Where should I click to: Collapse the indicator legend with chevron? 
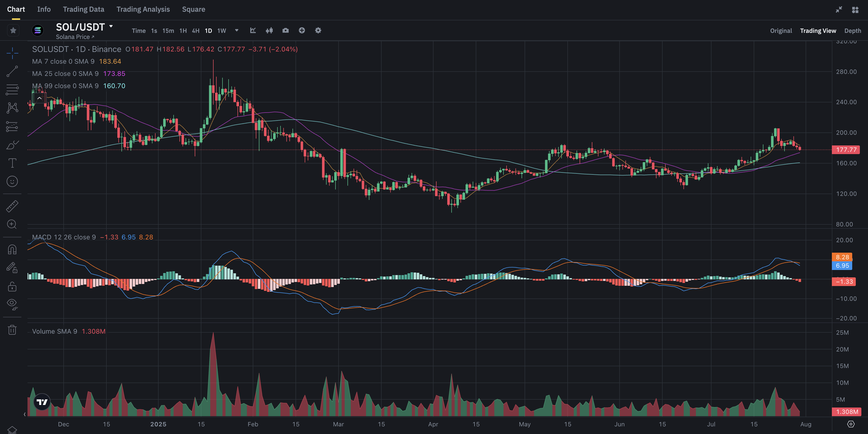(x=39, y=98)
